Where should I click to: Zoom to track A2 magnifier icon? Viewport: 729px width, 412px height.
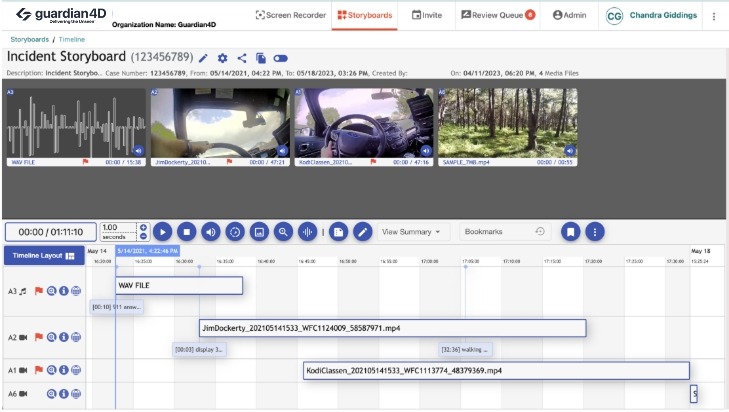[52, 337]
